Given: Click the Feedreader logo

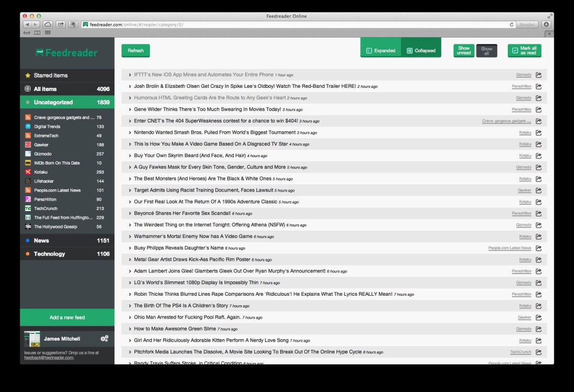Looking at the screenshot, I should (x=67, y=53).
